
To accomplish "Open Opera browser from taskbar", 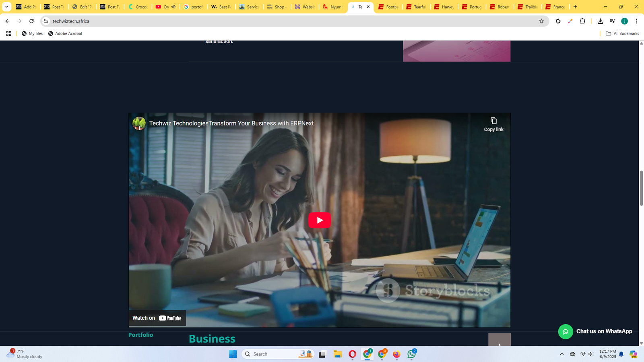I will (x=352, y=354).
